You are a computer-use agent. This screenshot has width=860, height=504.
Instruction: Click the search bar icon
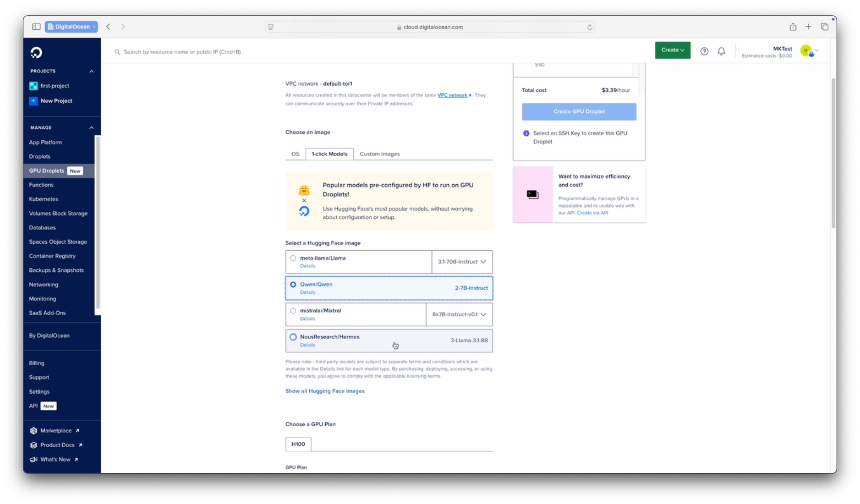117,51
